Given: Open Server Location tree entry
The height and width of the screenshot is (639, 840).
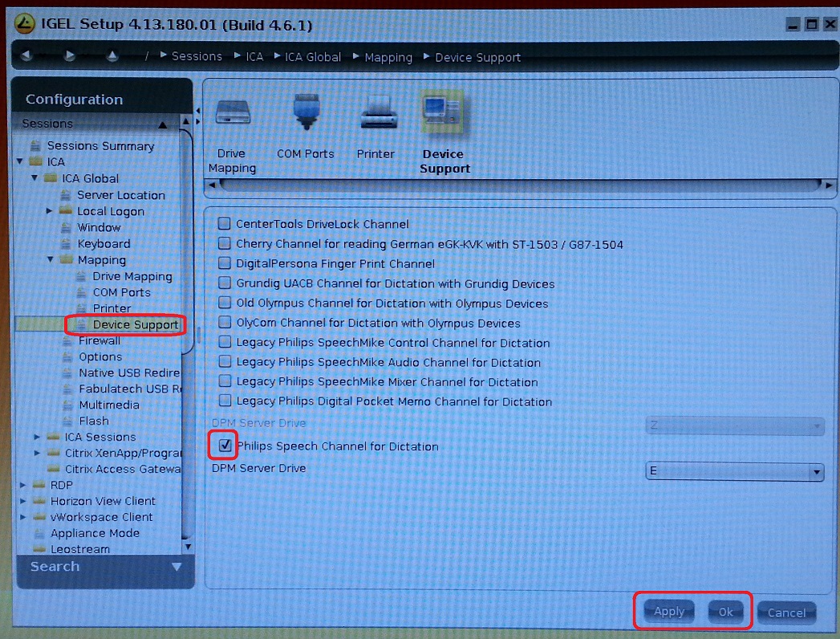Looking at the screenshot, I should (x=120, y=195).
